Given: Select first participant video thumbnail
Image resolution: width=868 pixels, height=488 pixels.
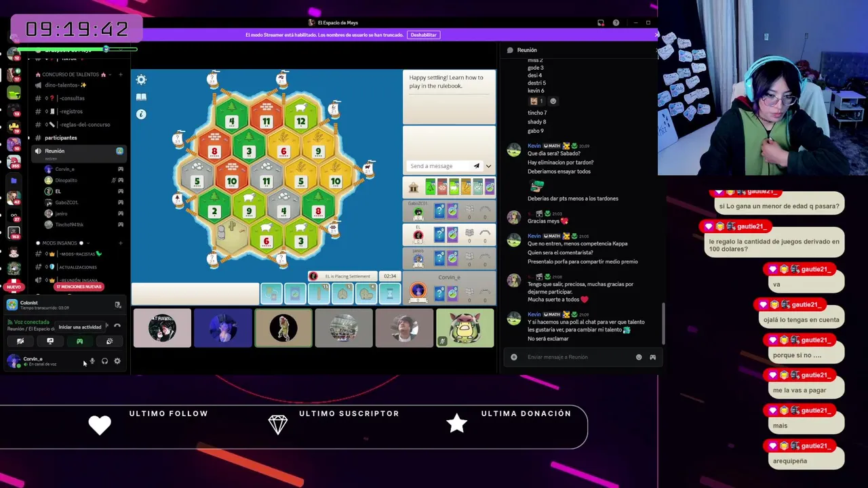Looking at the screenshot, I should [162, 328].
